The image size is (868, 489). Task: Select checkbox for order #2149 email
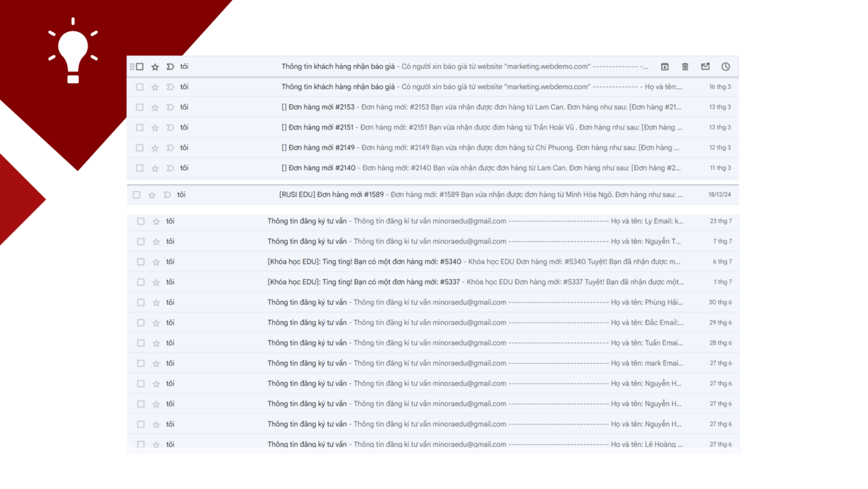139,148
